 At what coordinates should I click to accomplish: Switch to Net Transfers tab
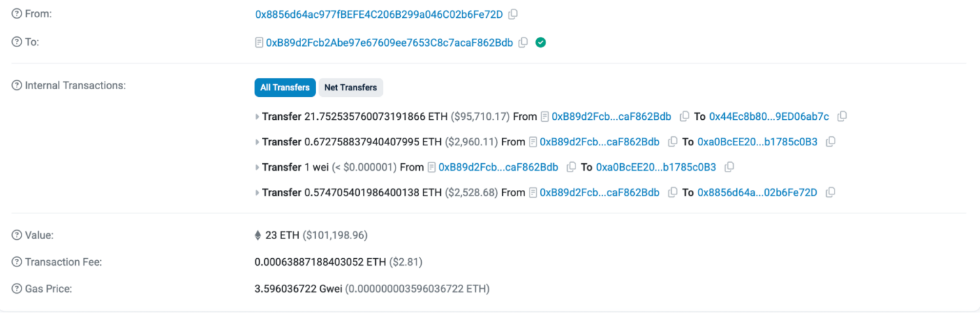[x=351, y=87]
